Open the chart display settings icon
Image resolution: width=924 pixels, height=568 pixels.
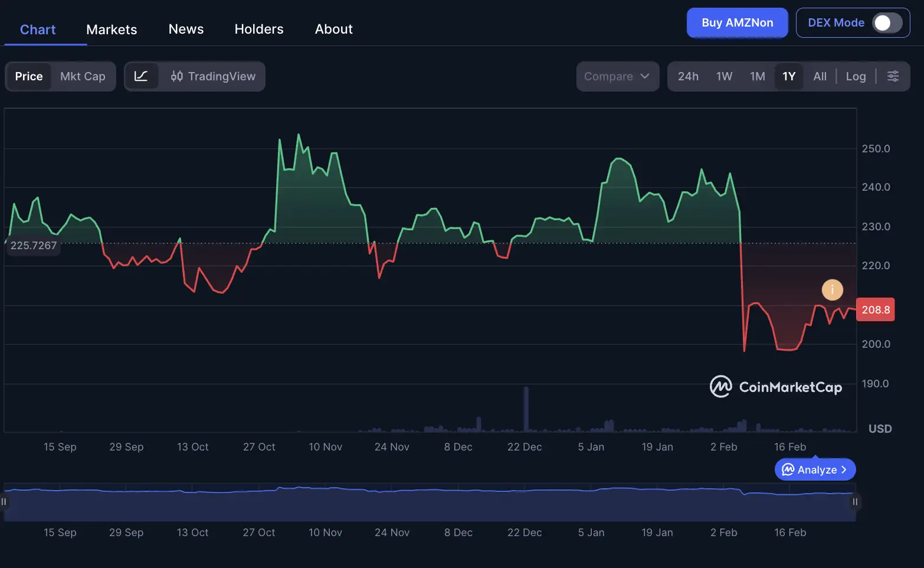pos(893,76)
